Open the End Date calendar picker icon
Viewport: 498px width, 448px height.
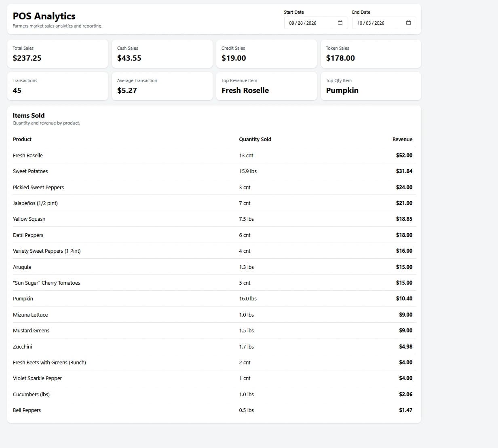pyautogui.click(x=408, y=23)
